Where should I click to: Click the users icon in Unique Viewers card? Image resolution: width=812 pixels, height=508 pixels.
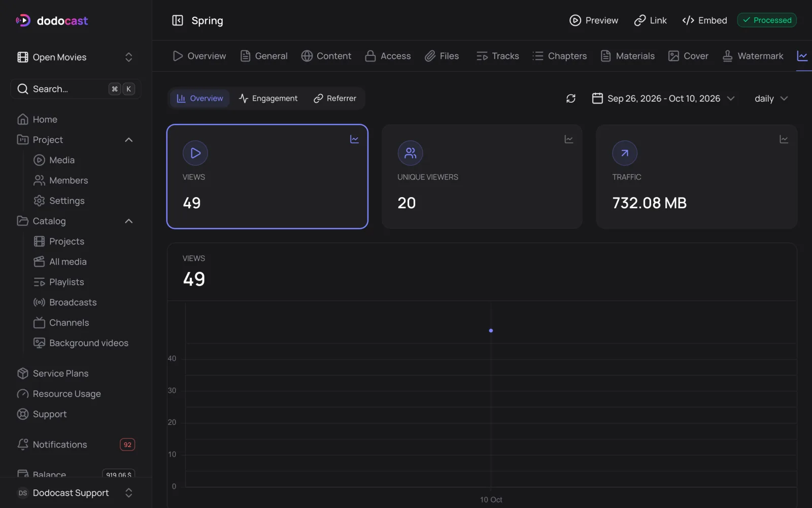tap(410, 153)
